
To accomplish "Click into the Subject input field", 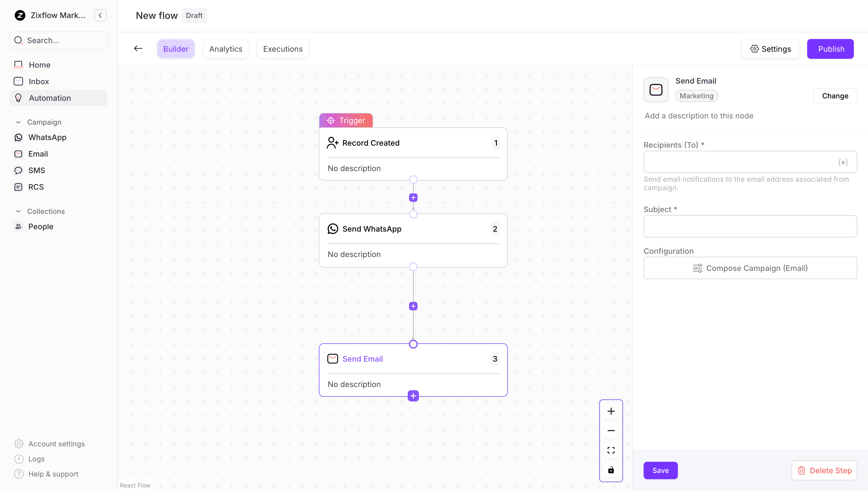I will pos(750,226).
